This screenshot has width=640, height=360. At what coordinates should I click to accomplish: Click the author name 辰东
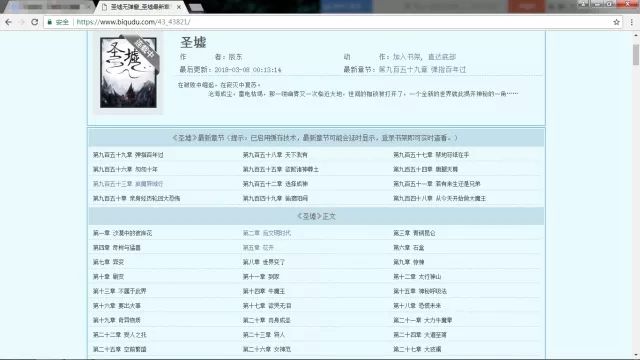coord(235,57)
